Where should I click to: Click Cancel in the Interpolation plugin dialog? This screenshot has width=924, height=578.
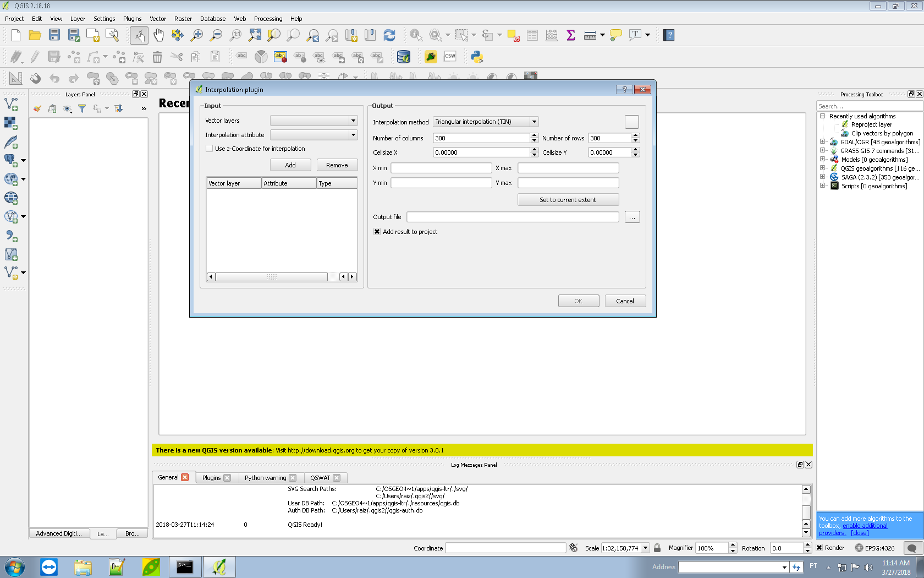(625, 301)
